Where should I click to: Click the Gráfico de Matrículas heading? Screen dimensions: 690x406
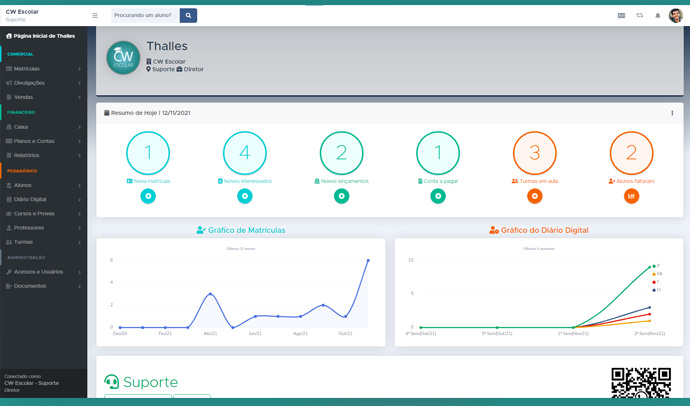tap(240, 230)
